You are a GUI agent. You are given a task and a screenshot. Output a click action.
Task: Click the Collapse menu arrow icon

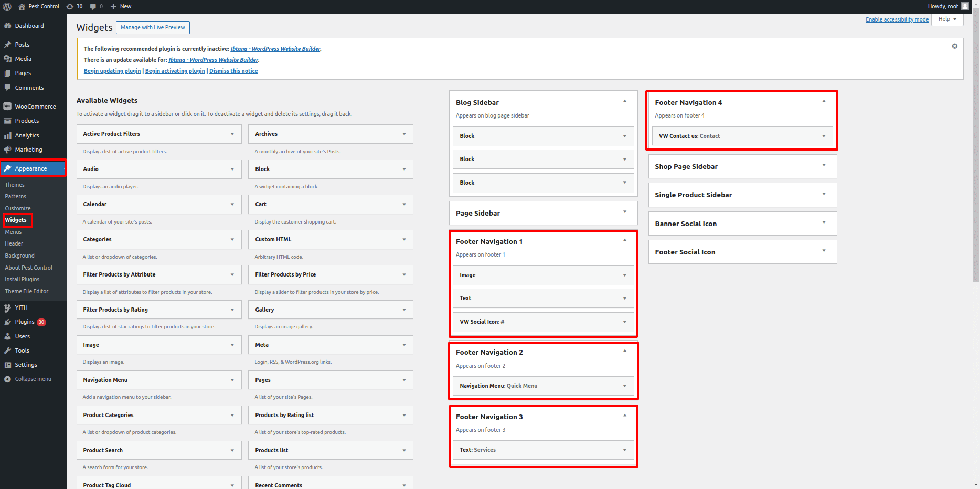pos(8,379)
